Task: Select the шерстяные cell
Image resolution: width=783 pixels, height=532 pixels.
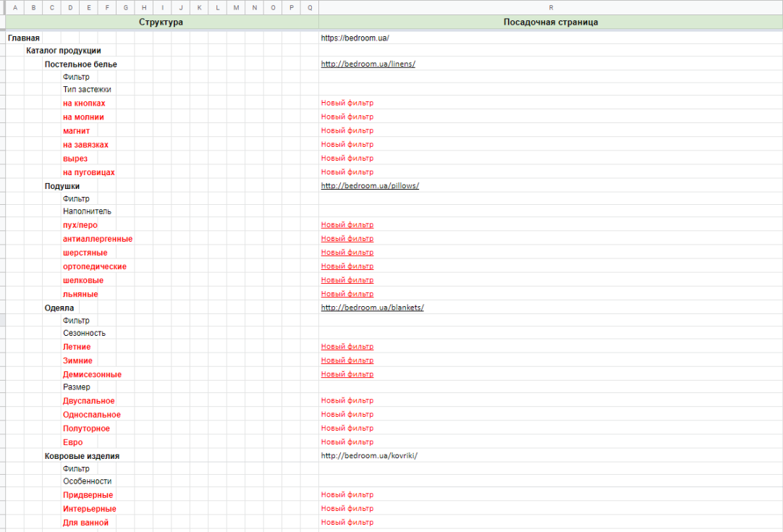Action: pos(85,253)
